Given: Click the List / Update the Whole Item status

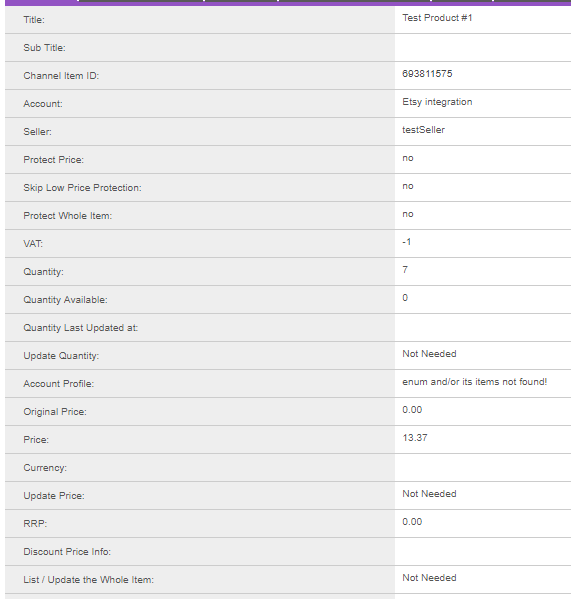Looking at the screenshot, I should tap(429, 578).
